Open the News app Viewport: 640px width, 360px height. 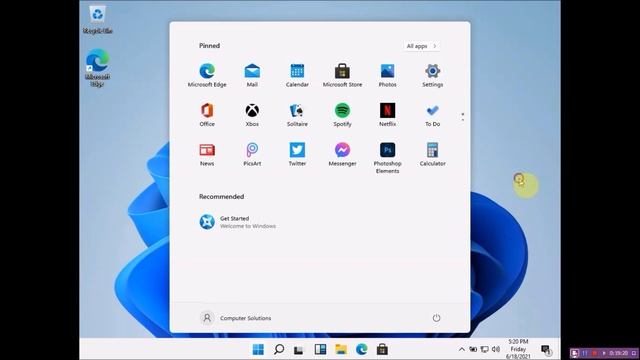coord(207,154)
